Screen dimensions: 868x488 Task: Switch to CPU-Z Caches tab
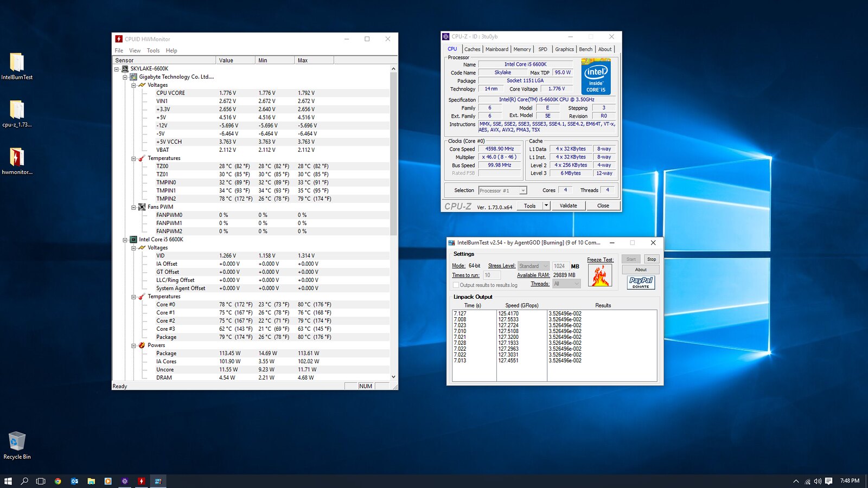coord(472,49)
